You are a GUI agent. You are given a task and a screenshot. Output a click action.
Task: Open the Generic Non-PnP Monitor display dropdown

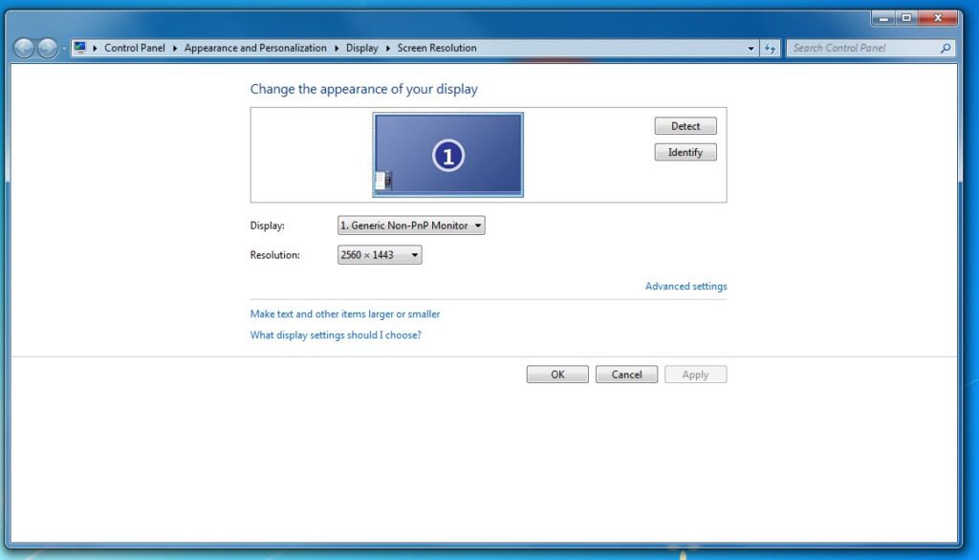(411, 226)
